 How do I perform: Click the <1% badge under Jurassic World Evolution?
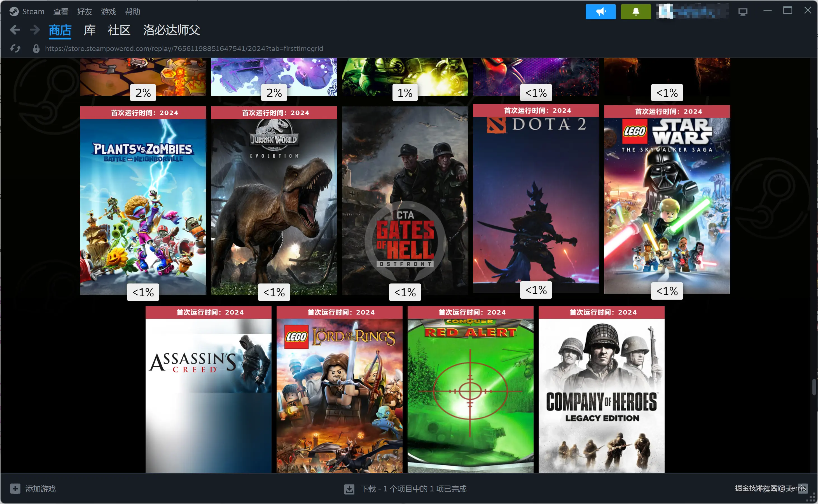point(274,292)
